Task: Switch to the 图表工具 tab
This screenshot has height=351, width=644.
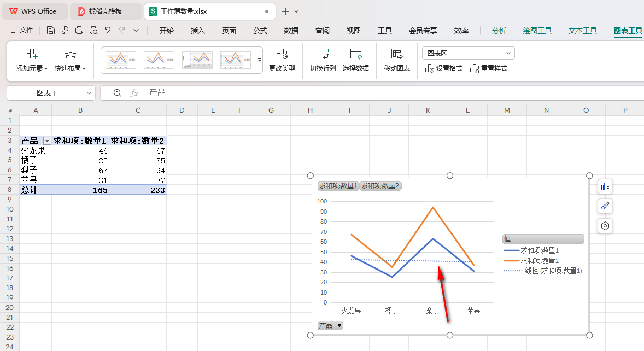Action: pyautogui.click(x=628, y=31)
